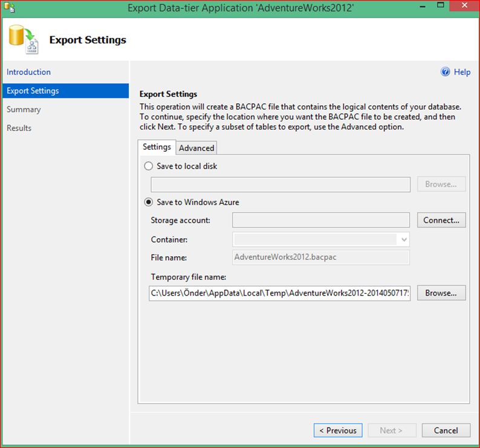Click the Storage account field

pos(321,220)
